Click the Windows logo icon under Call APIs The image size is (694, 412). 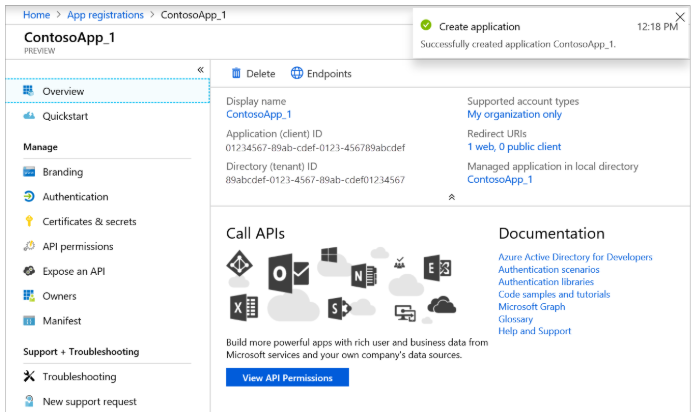point(329,255)
